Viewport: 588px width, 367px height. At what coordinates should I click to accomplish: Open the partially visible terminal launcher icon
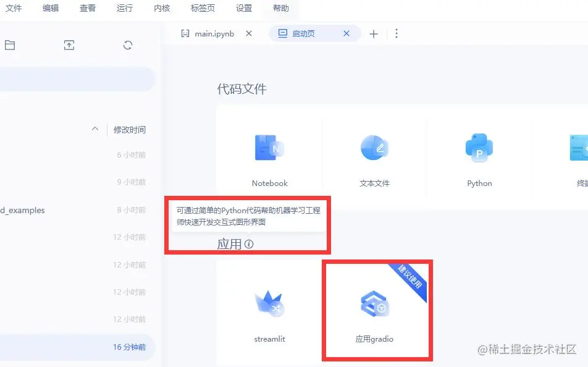[579, 148]
